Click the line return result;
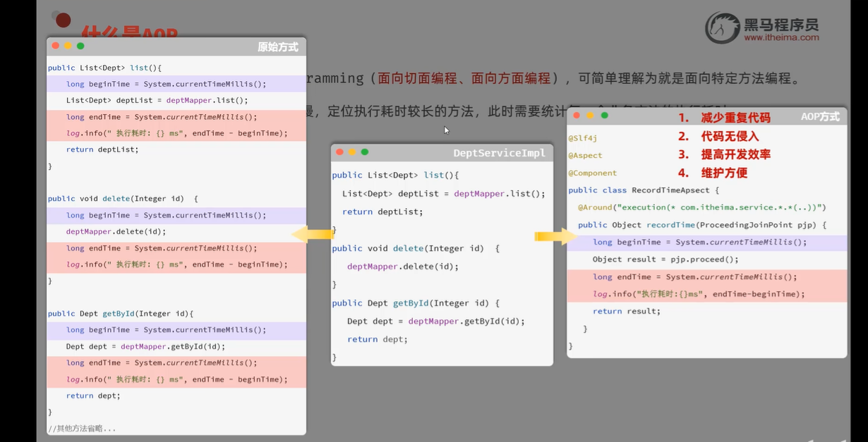The height and width of the screenshot is (442, 868). (627, 311)
